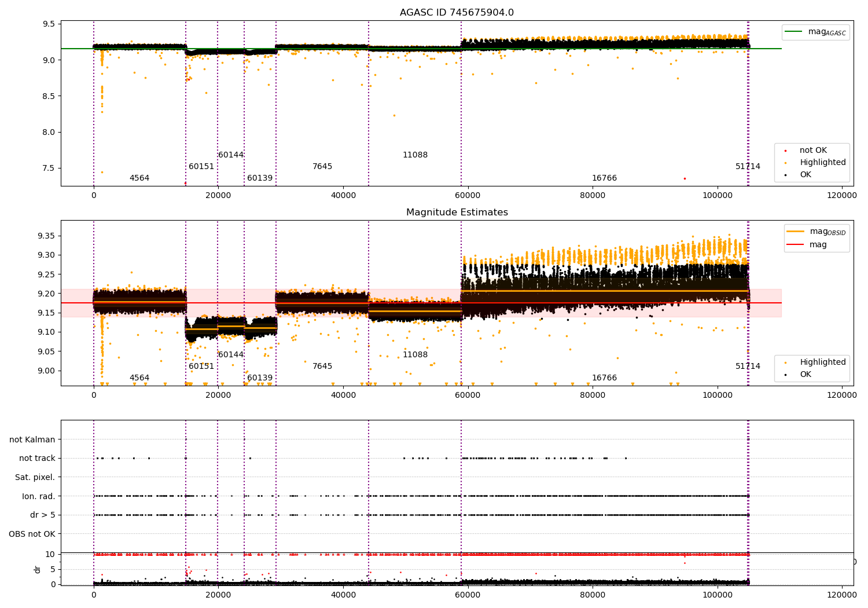868x608 pixels.
Task: Click the green mag AGASC legend line sample
Action: pyautogui.click(x=794, y=32)
